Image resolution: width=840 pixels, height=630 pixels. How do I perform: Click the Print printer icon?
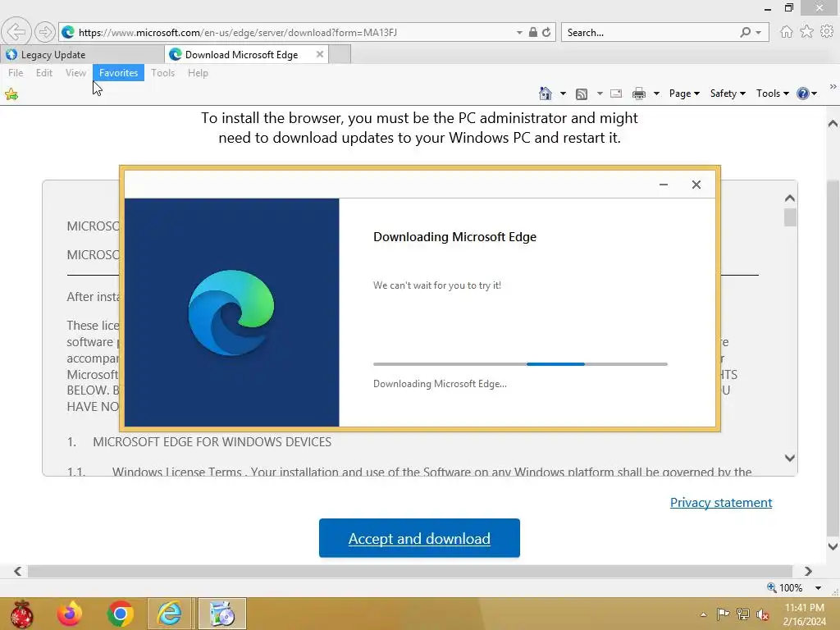pyautogui.click(x=638, y=94)
